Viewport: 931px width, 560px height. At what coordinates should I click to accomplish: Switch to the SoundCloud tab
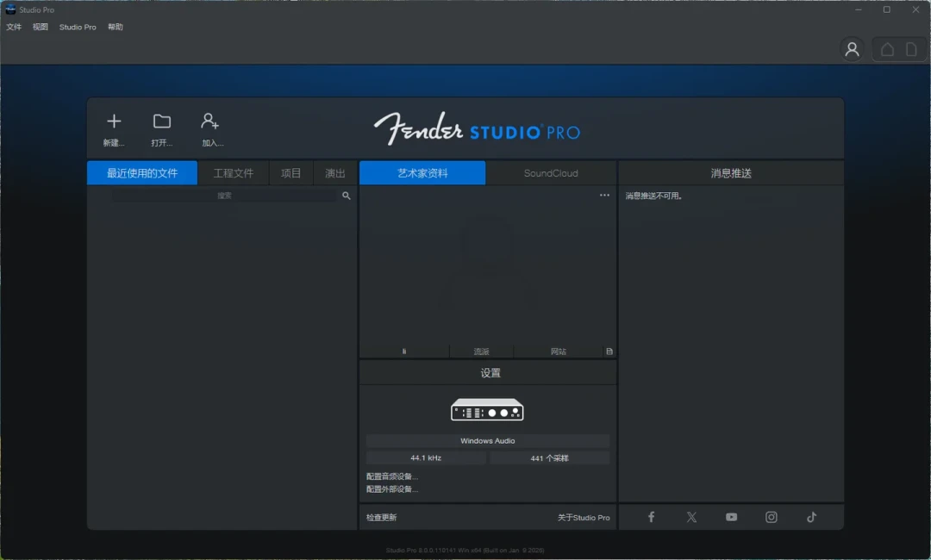550,172
